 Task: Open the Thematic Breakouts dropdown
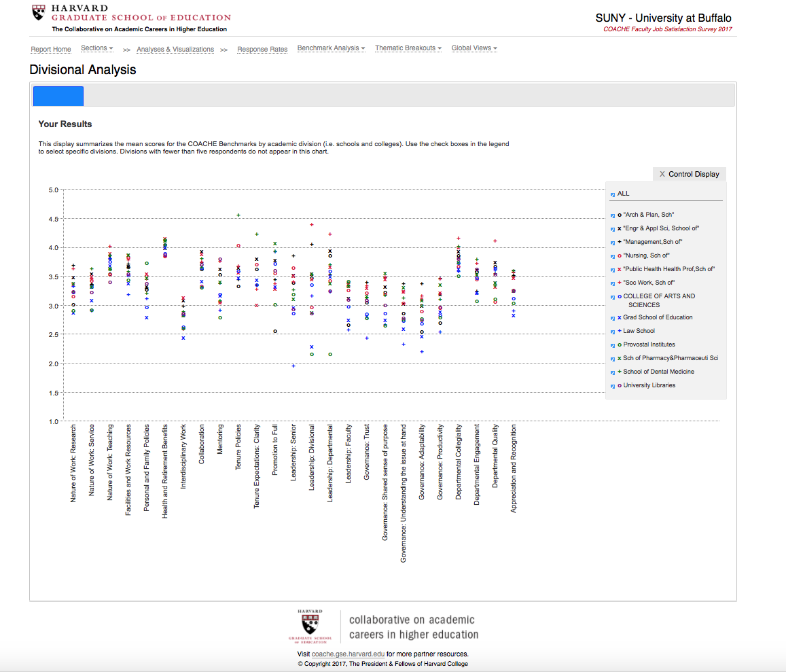click(x=408, y=48)
